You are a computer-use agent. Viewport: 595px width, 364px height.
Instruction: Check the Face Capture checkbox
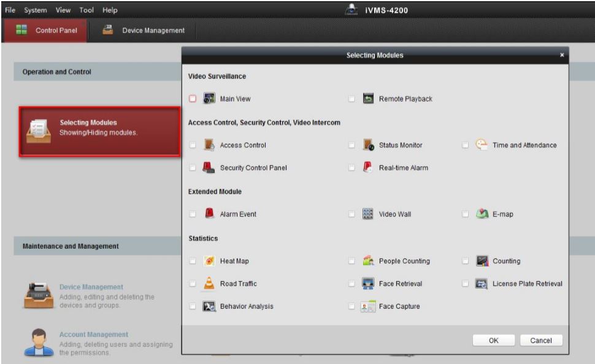tap(351, 306)
